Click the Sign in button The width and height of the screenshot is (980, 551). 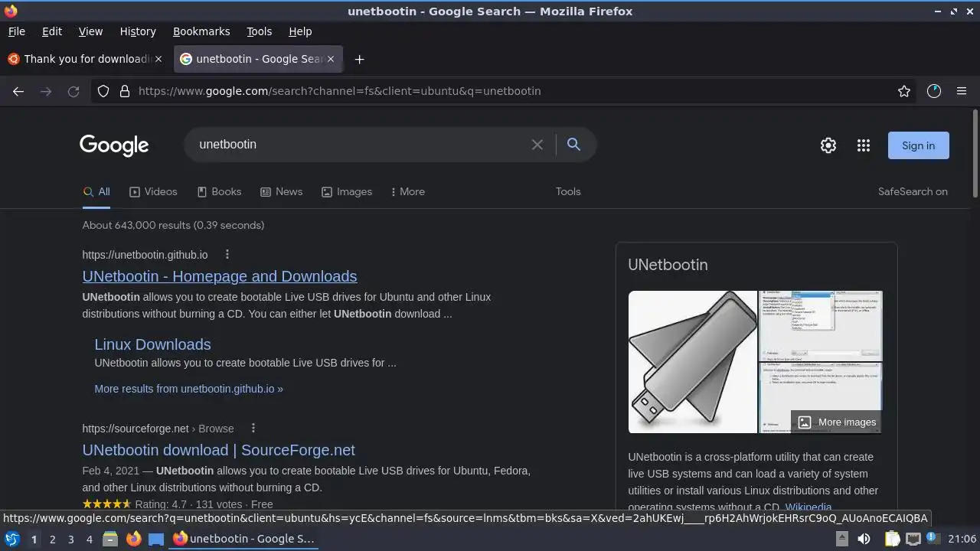click(x=918, y=145)
